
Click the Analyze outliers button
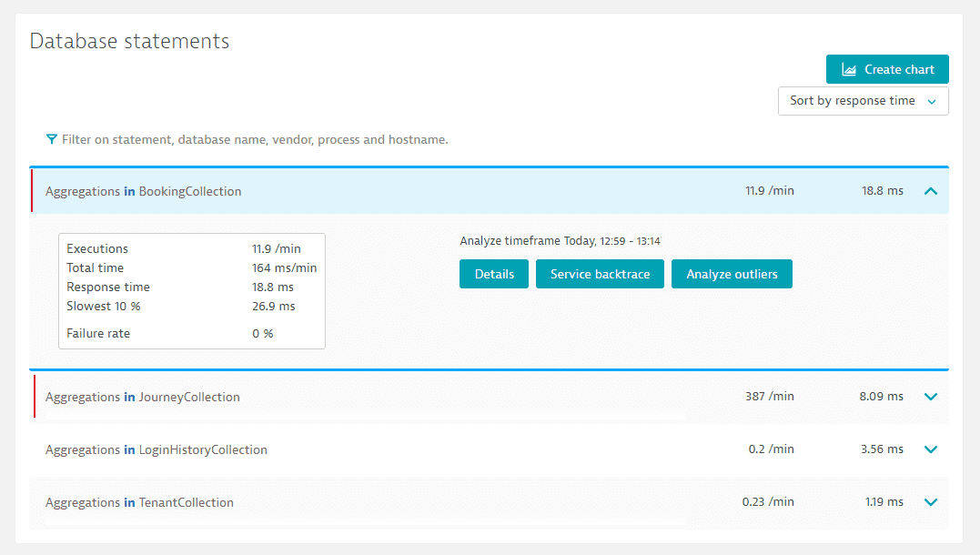(x=732, y=274)
